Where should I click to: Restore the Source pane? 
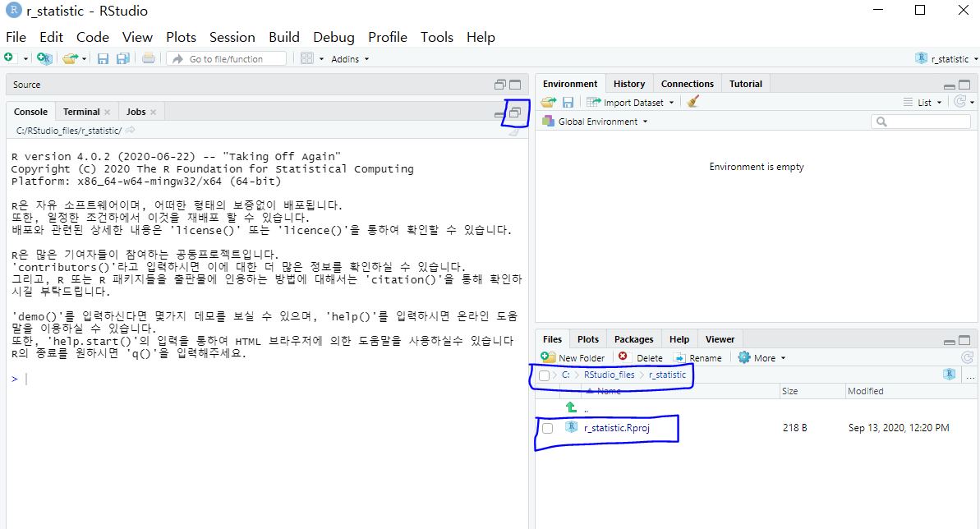tap(500, 85)
